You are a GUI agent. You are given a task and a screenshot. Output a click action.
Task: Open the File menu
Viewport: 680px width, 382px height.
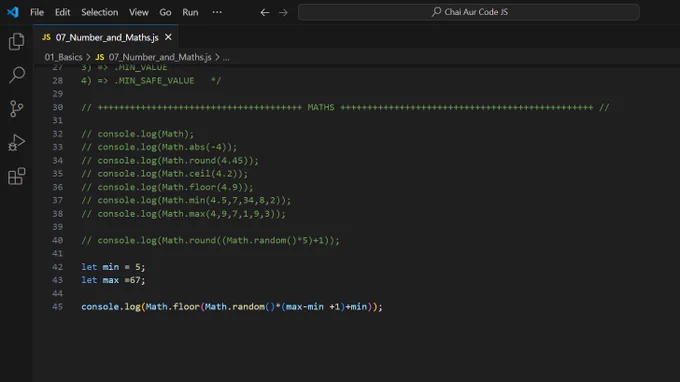(37, 12)
